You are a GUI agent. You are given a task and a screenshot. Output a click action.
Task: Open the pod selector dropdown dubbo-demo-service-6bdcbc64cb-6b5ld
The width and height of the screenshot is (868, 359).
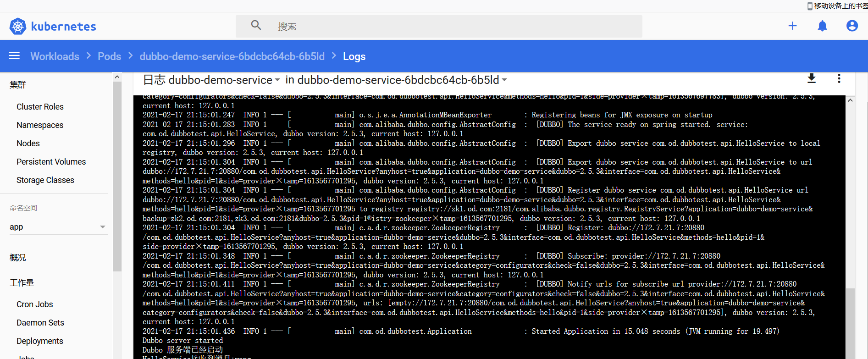(x=402, y=80)
